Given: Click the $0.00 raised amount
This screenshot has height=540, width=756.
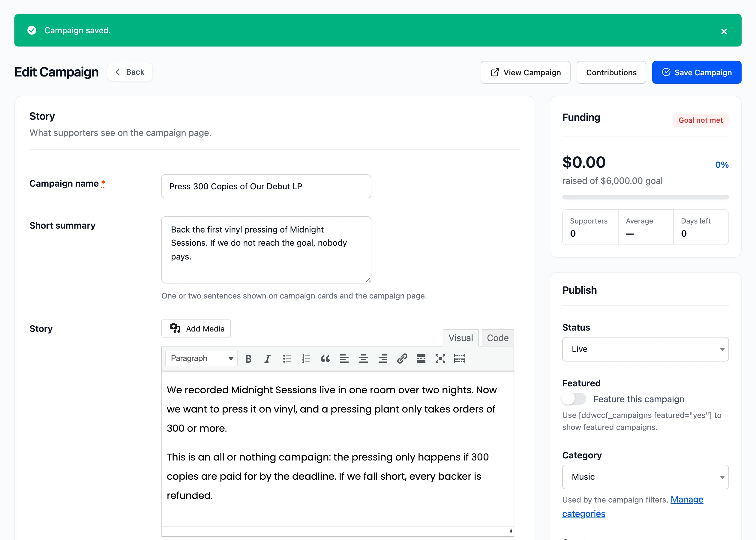Looking at the screenshot, I should (584, 162).
